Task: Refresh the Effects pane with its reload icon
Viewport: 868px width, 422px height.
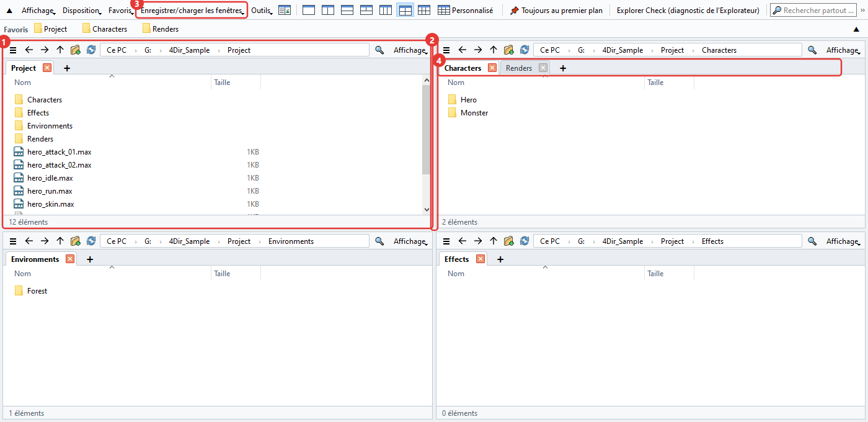Action: click(525, 241)
